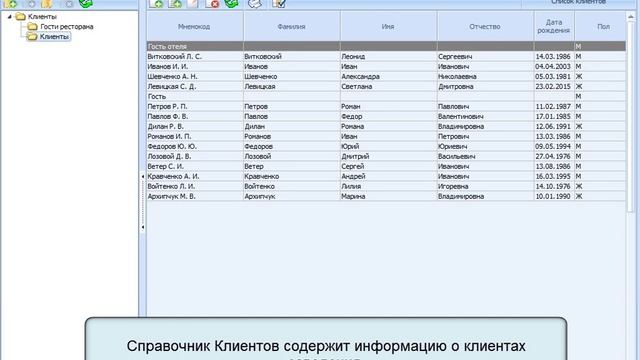Delete the selected client with the red X icon
This screenshot has height=360, width=640.
212,4
